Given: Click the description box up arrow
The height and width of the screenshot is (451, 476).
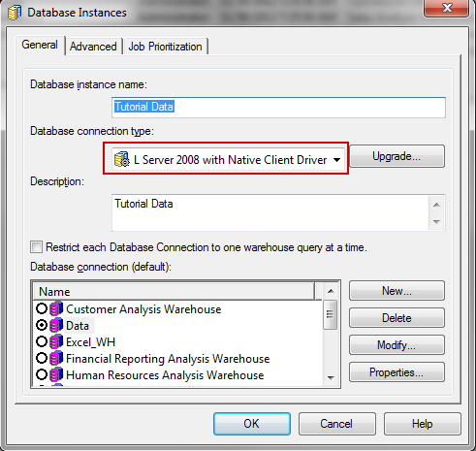Looking at the screenshot, I should tap(436, 205).
